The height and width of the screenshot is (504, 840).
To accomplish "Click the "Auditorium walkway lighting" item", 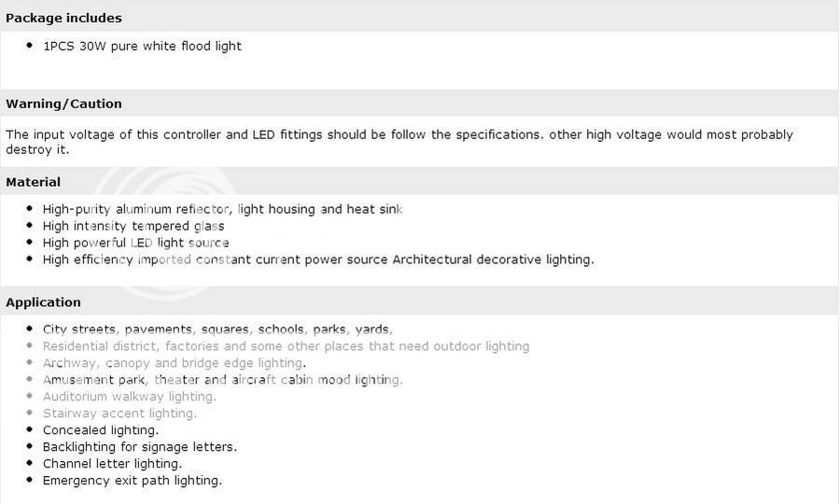I will click(x=129, y=397).
